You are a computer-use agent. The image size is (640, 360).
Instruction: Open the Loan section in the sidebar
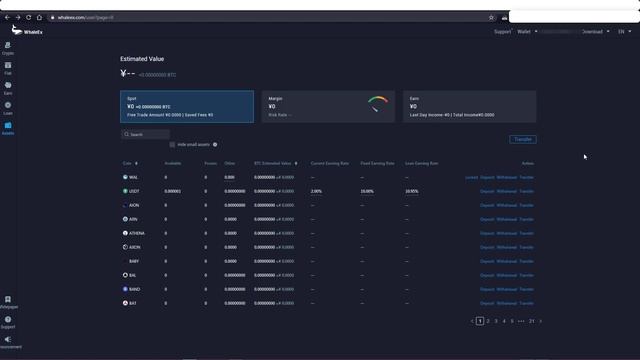click(8, 108)
